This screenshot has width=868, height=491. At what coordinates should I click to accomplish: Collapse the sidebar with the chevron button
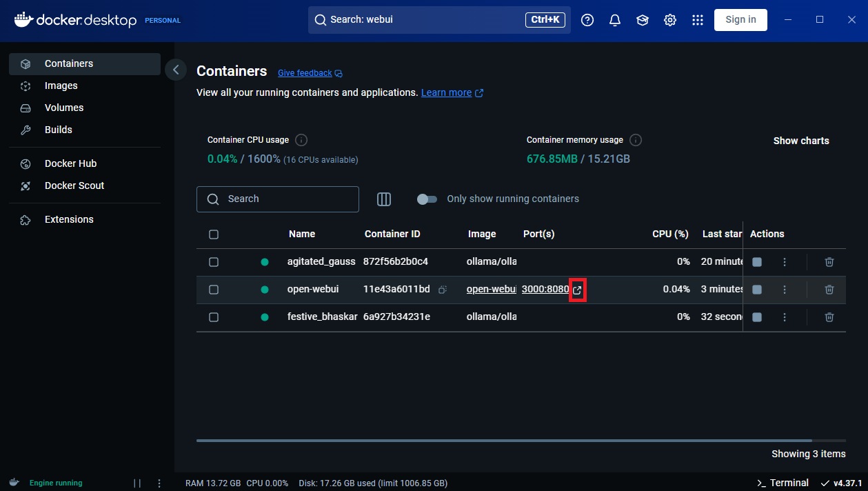point(176,70)
